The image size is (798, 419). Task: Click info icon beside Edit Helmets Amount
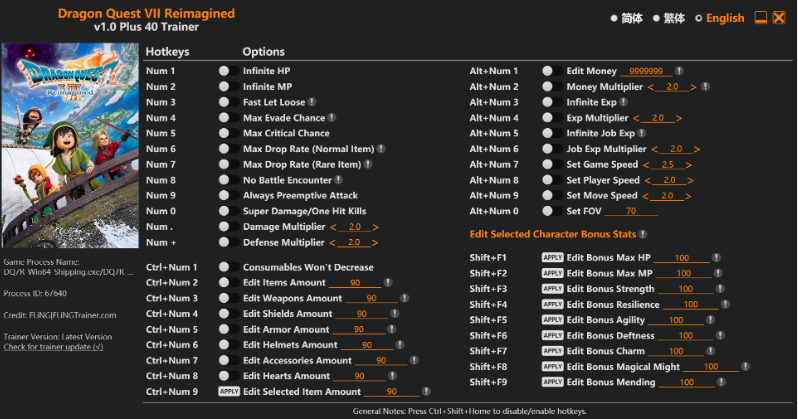[400, 345]
